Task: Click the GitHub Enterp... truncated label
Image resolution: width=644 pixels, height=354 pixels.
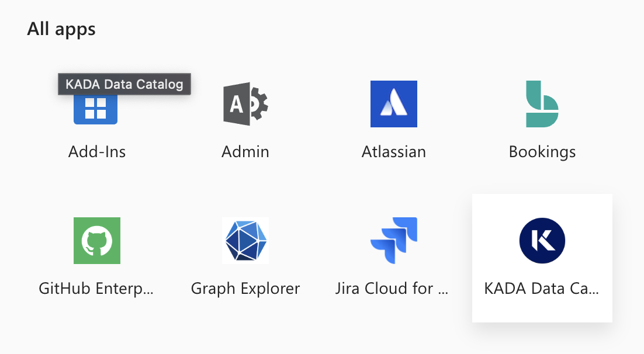Action: point(96,288)
